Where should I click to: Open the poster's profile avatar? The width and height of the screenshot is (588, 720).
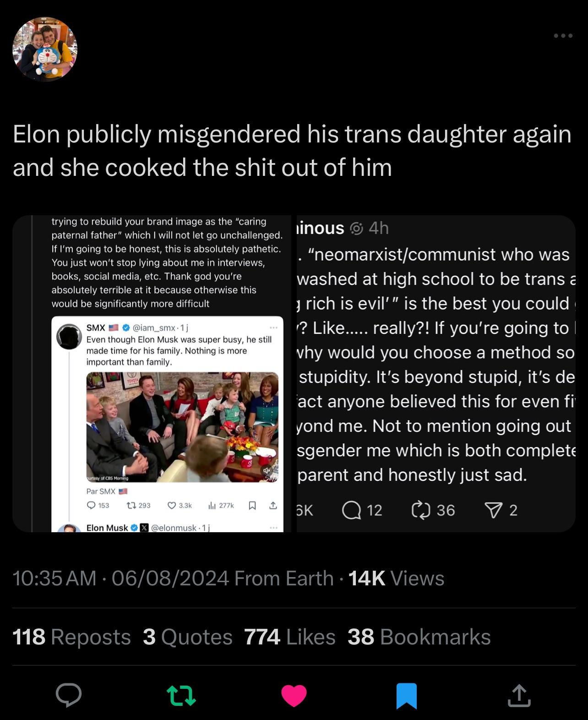(x=45, y=49)
